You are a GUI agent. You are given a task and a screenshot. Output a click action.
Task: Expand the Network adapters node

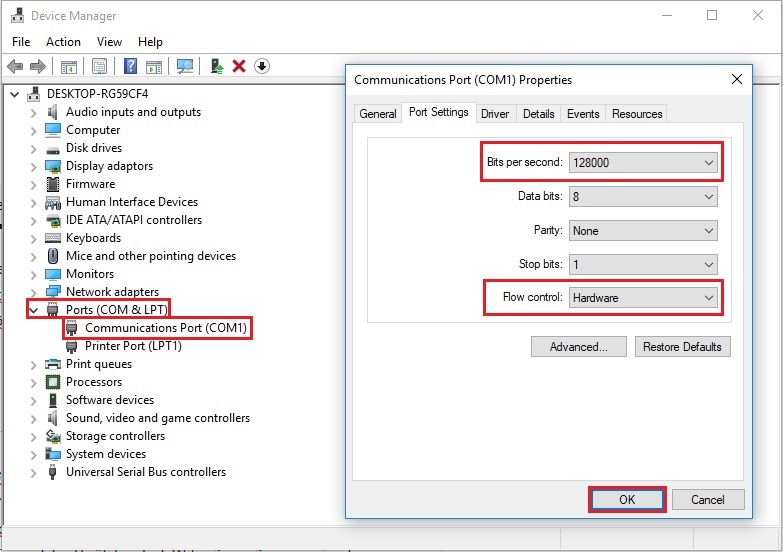(33, 292)
